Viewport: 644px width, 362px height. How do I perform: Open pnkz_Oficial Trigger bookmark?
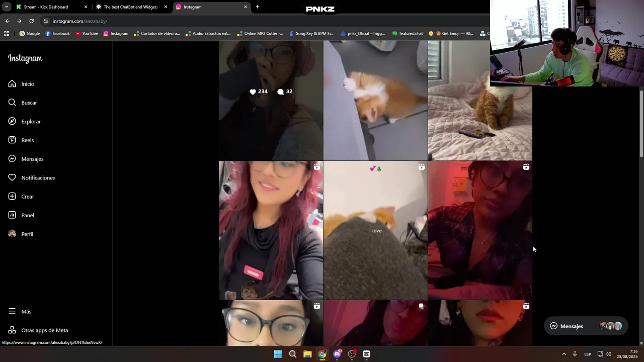point(362,34)
